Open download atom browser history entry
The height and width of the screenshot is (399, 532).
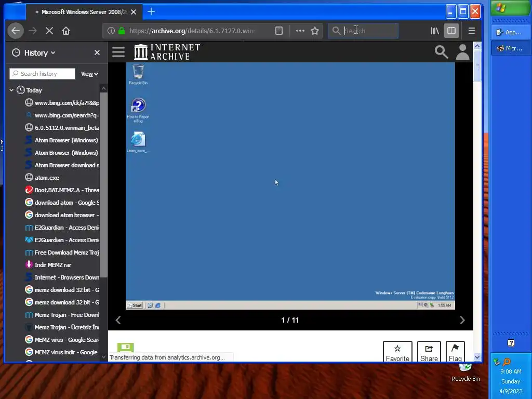[62, 215]
